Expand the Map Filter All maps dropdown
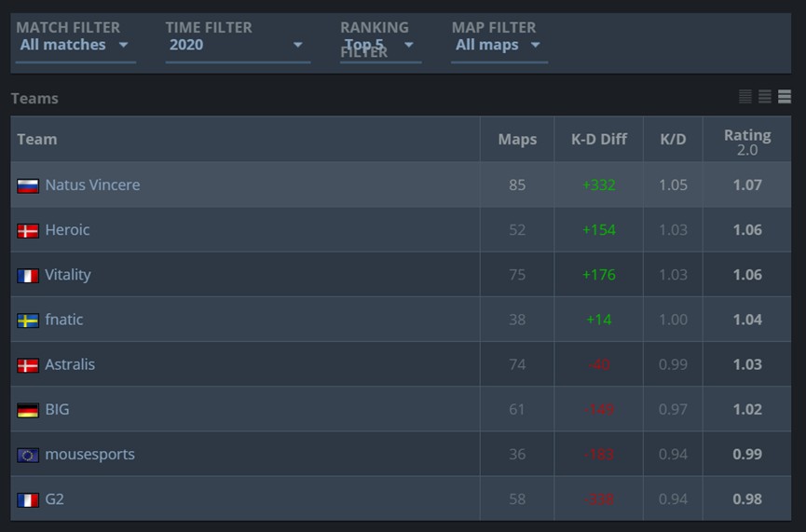 [x=499, y=45]
